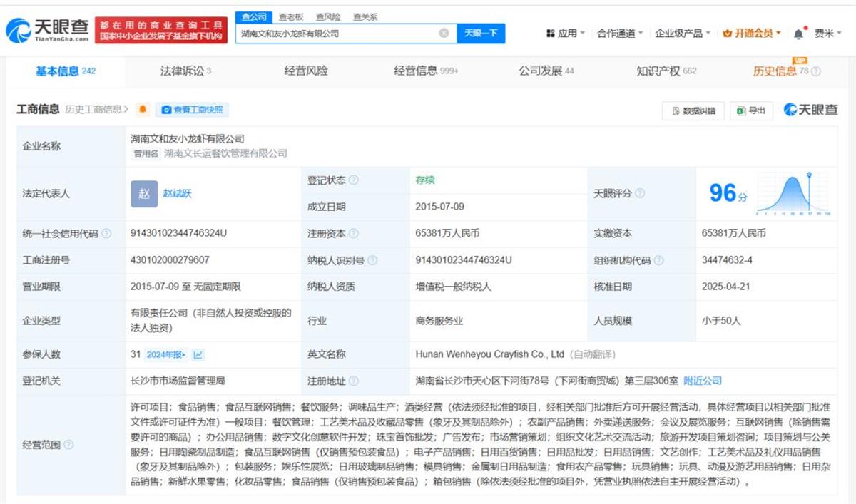Click the former name 湖南文长运餐饮管理有限公司

click(225, 153)
